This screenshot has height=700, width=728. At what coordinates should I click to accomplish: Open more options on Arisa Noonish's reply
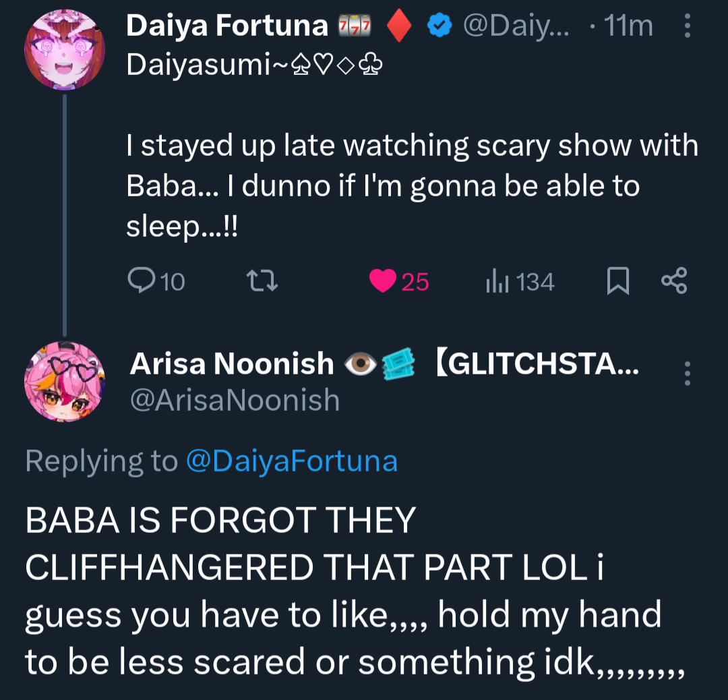point(688,374)
